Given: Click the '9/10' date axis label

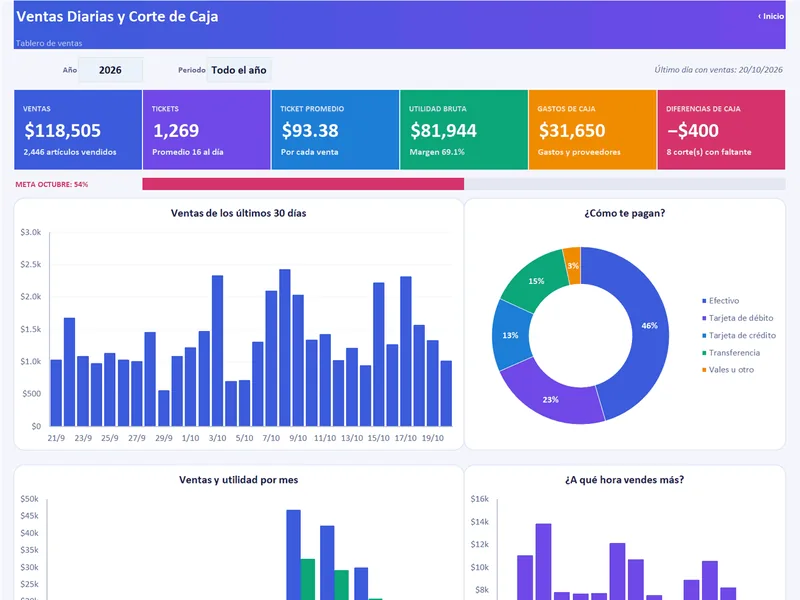Looking at the screenshot, I should 298,438.
